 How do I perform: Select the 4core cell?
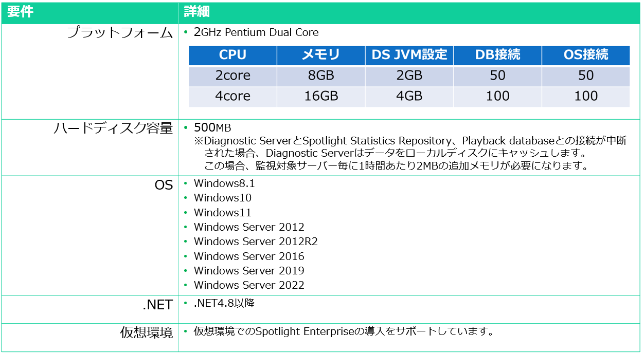pyautogui.click(x=232, y=97)
